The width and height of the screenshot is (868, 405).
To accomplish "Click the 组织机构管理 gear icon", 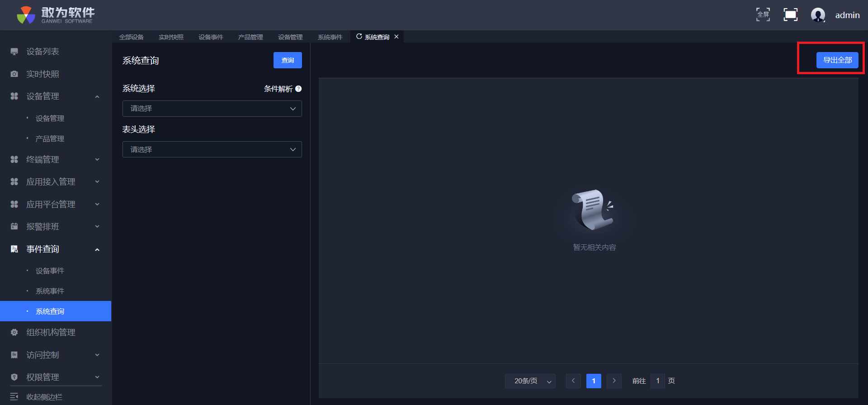I will point(14,332).
